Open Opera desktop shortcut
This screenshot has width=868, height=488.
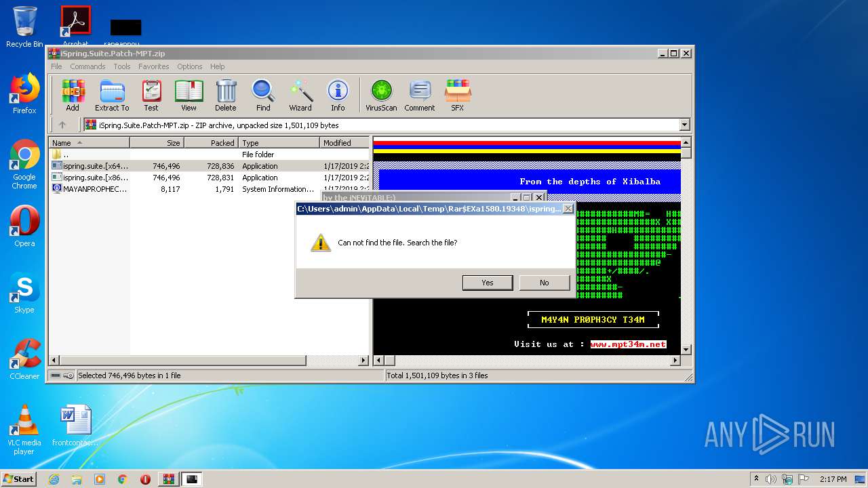coord(24,226)
